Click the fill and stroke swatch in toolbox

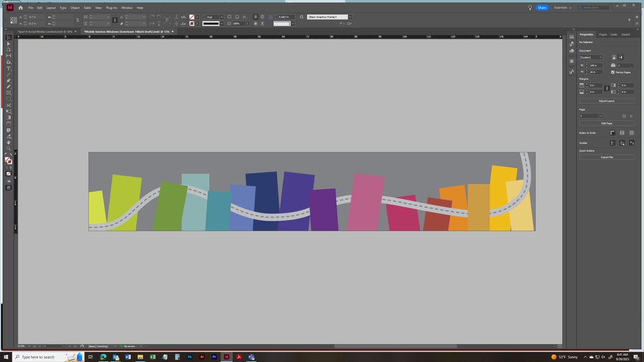click(x=8, y=161)
